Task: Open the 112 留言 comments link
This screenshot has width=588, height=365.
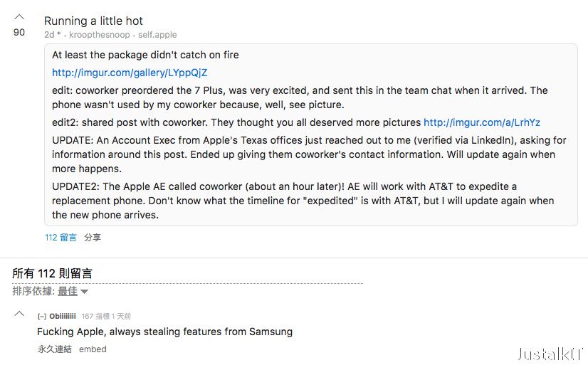Action: [61, 238]
